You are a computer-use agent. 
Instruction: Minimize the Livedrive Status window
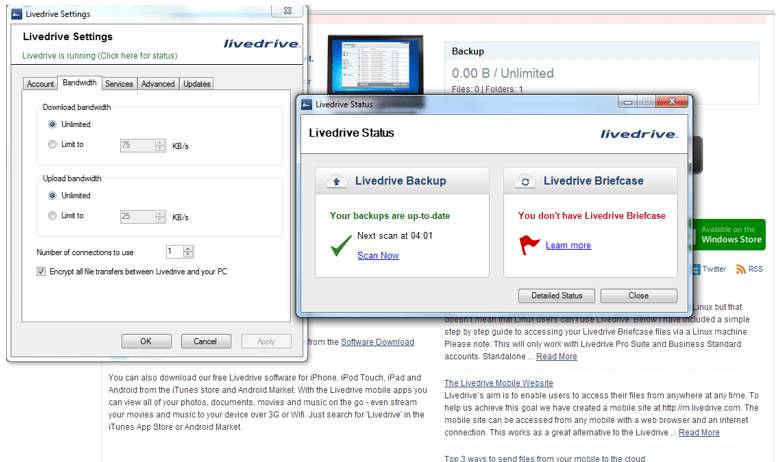tap(628, 102)
